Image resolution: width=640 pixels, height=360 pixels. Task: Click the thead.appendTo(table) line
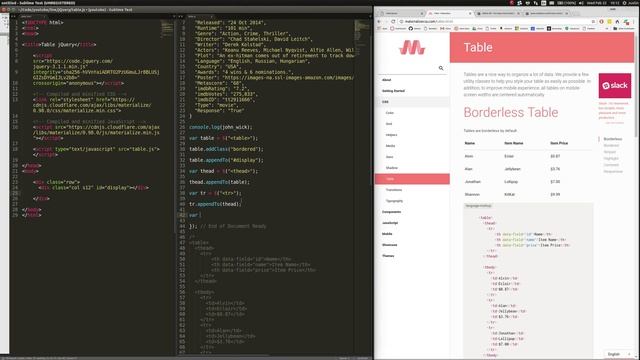(x=219, y=182)
